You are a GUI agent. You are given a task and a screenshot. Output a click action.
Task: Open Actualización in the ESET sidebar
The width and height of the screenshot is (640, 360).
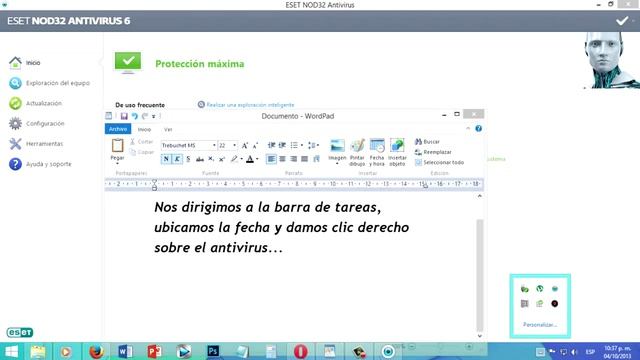[x=36, y=103]
